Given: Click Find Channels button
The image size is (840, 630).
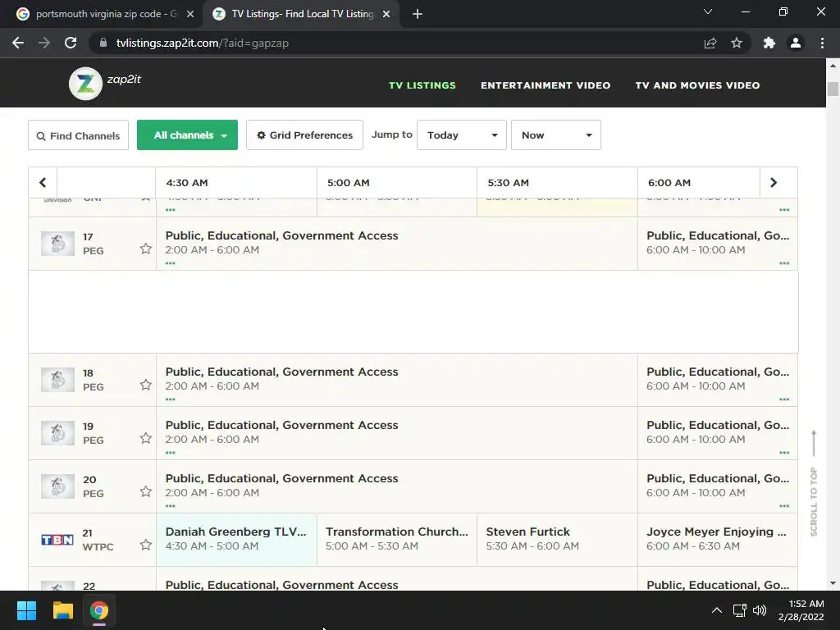Looking at the screenshot, I should (x=78, y=135).
